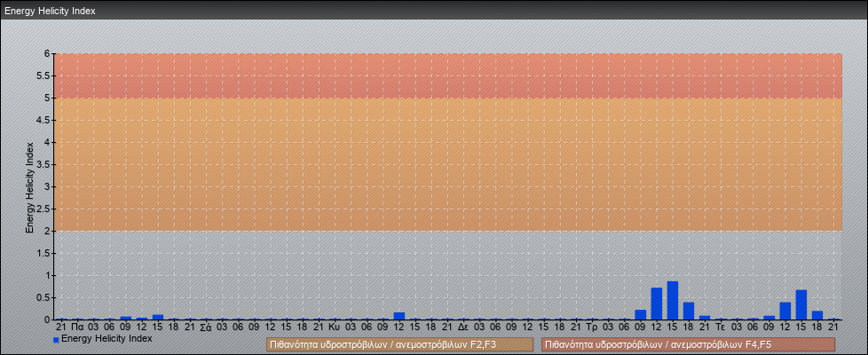Select the orange F2,F3 probability legend box

tap(399, 344)
